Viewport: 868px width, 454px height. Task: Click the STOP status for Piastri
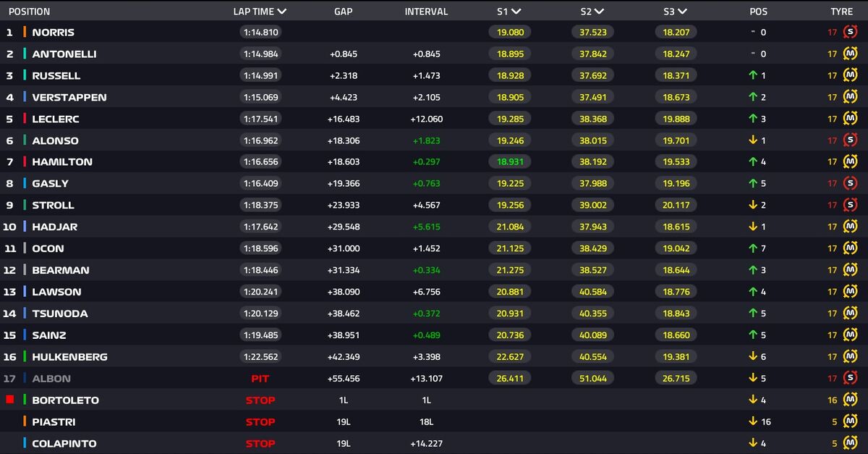click(260, 421)
